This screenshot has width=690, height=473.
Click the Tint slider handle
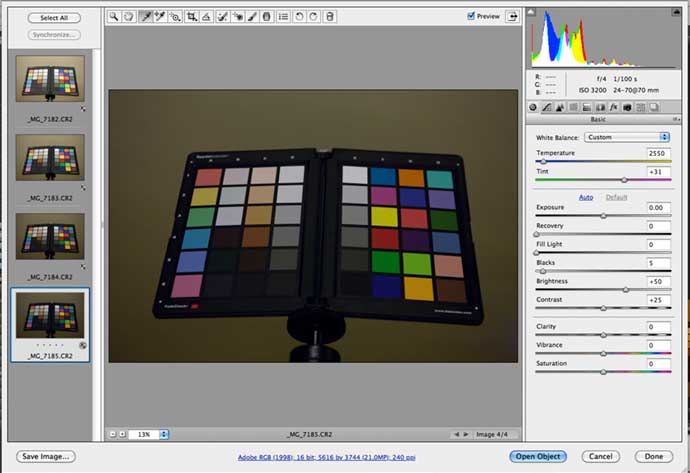tap(624, 180)
